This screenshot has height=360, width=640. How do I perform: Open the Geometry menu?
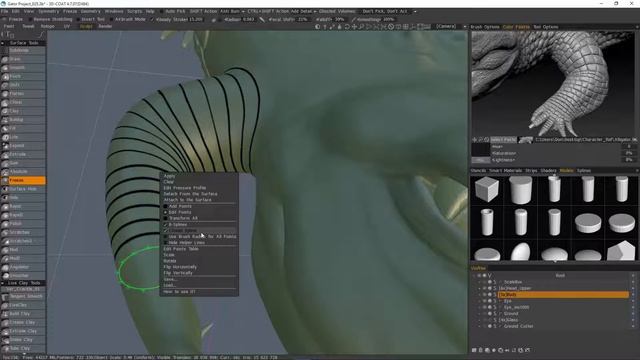[x=90, y=11]
